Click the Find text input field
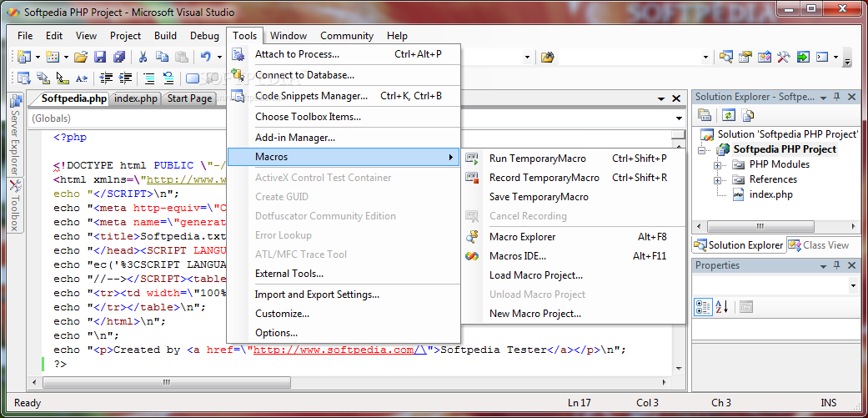 [x=629, y=57]
